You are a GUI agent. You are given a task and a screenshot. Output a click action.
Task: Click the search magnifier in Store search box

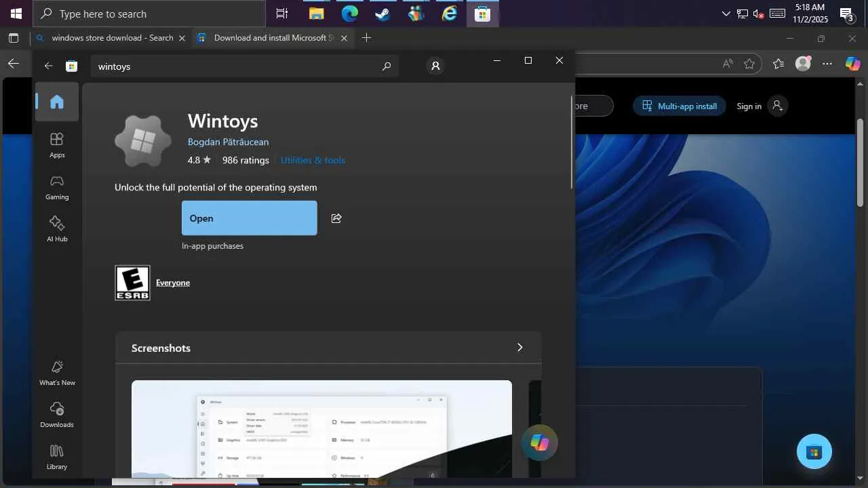click(x=387, y=66)
